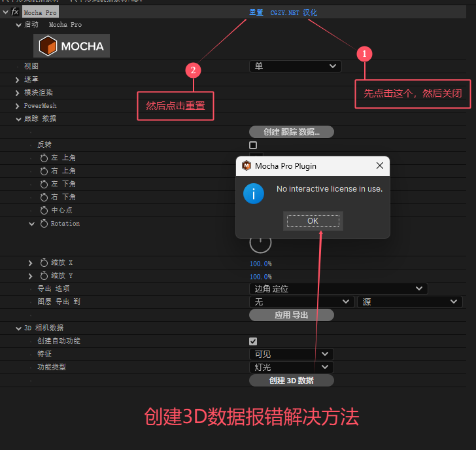
Task: Click the Mocha Pro Plugin dialog title icon
Action: pos(246,165)
